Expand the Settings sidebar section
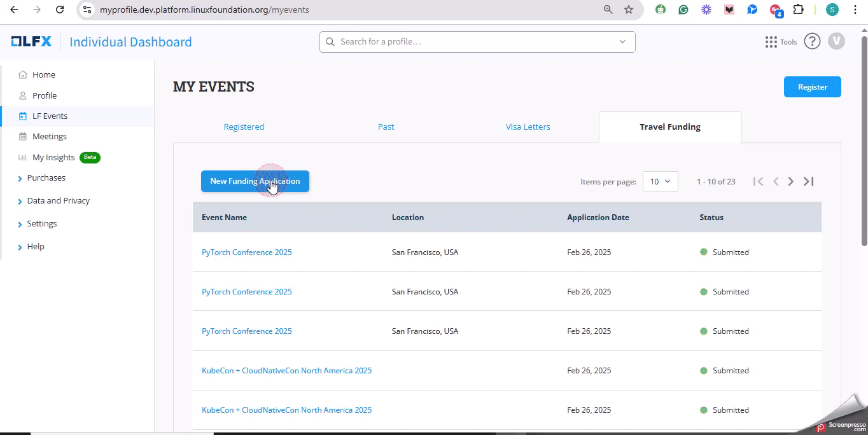Viewport: 868px width, 435px height. pos(42,224)
